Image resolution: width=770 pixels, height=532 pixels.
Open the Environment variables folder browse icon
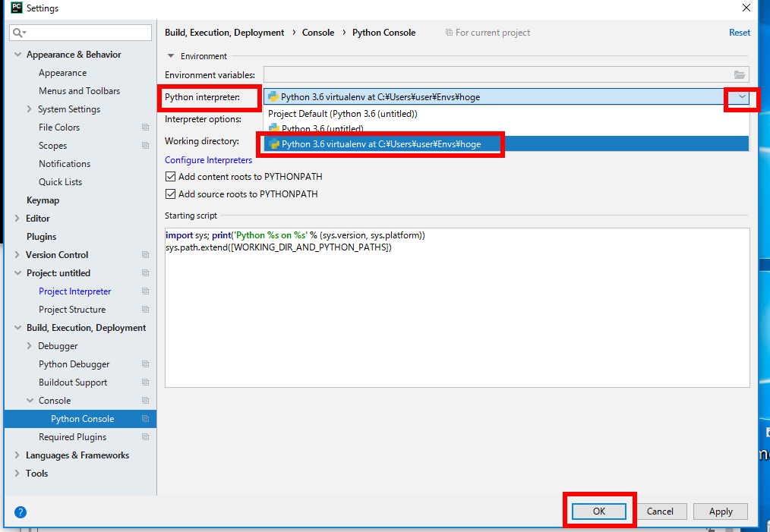(x=739, y=74)
